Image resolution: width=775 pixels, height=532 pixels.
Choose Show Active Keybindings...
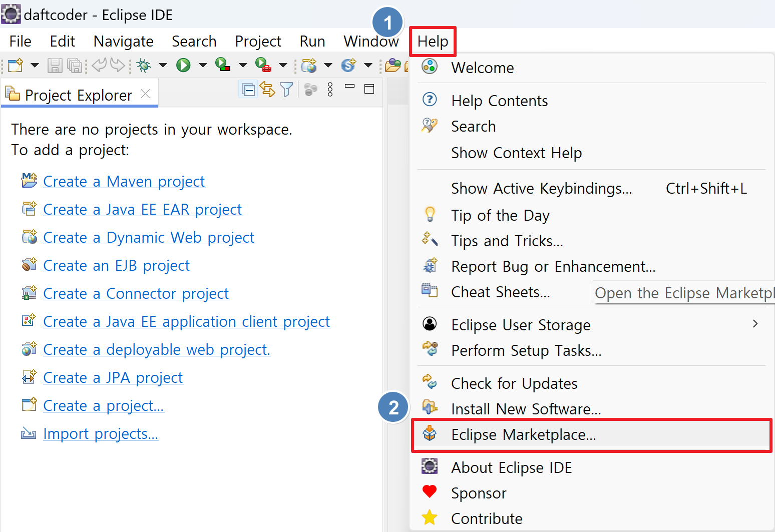pos(592,188)
